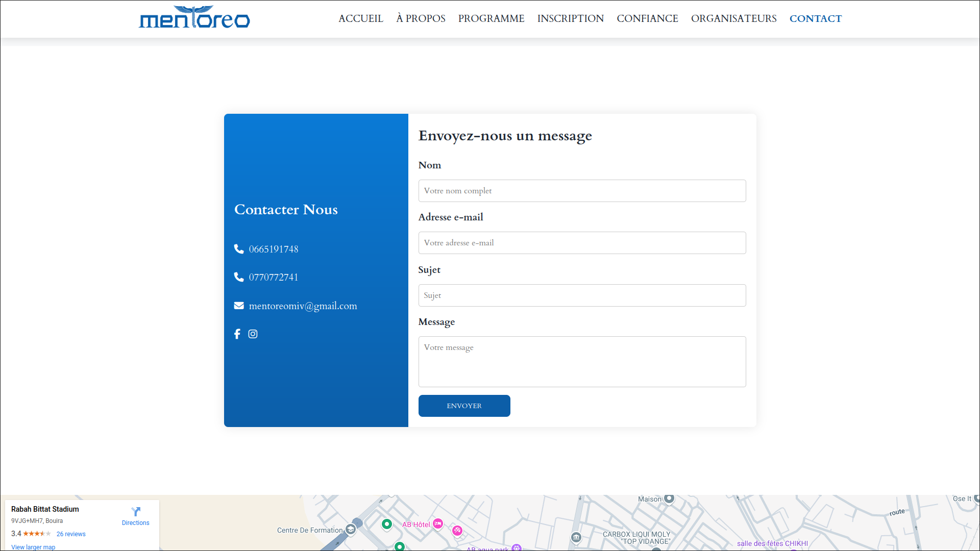Click the Mentoreo logo
This screenshot has height=551, width=980.
coord(194,18)
